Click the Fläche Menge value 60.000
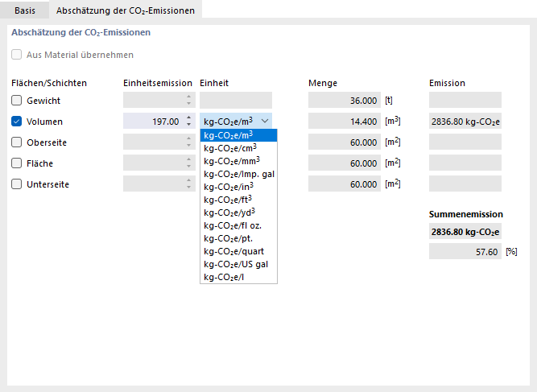Image resolution: width=537 pixels, height=392 pixels. pos(345,163)
